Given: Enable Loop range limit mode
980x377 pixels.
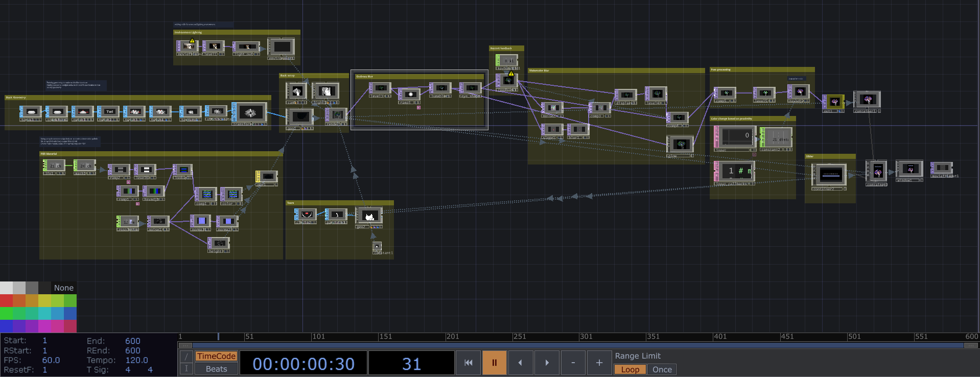Looking at the screenshot, I should click(x=630, y=369).
